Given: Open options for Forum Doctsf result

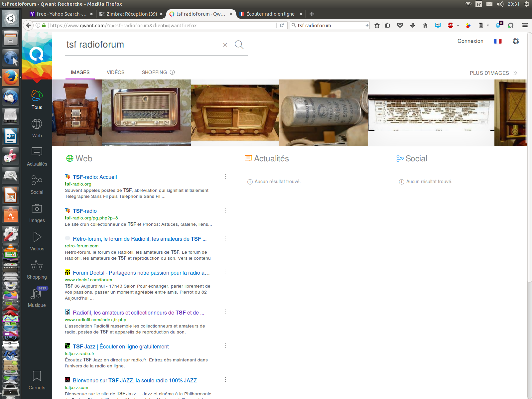Looking at the screenshot, I should pyautogui.click(x=226, y=272).
